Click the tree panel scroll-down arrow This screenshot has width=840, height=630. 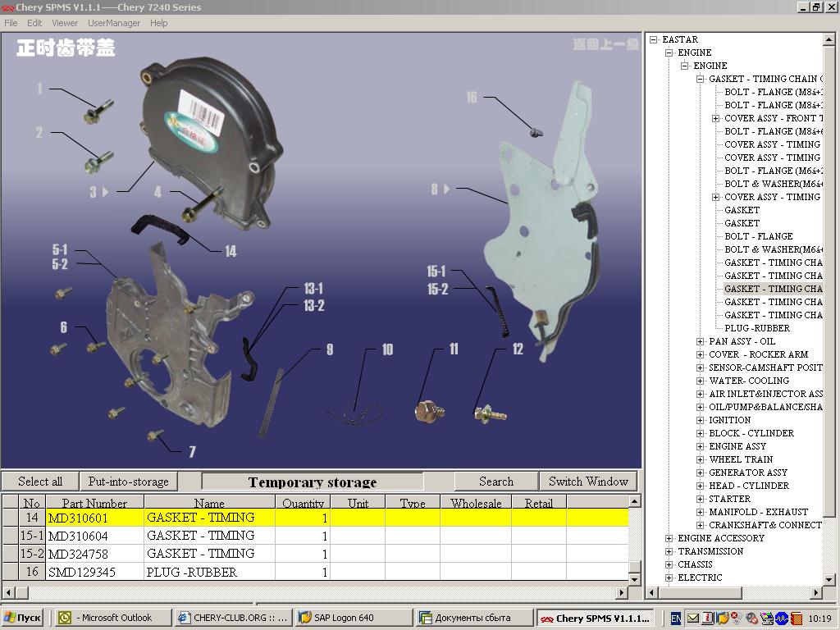(x=829, y=580)
